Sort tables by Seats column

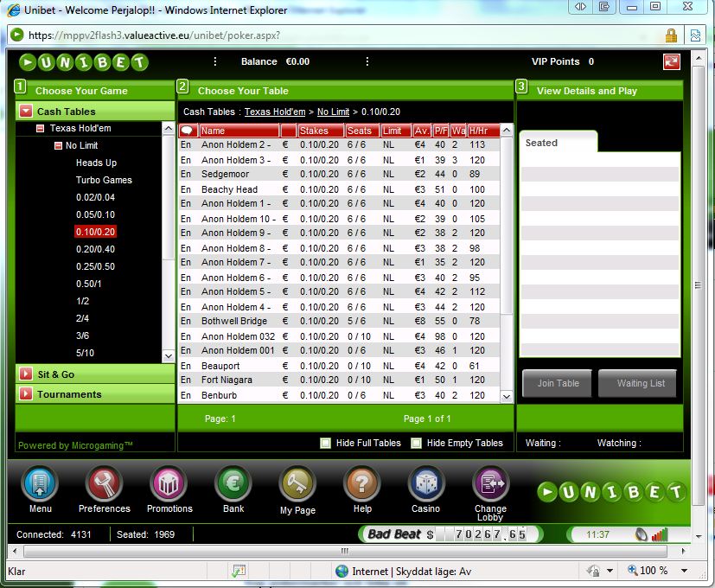(x=362, y=131)
